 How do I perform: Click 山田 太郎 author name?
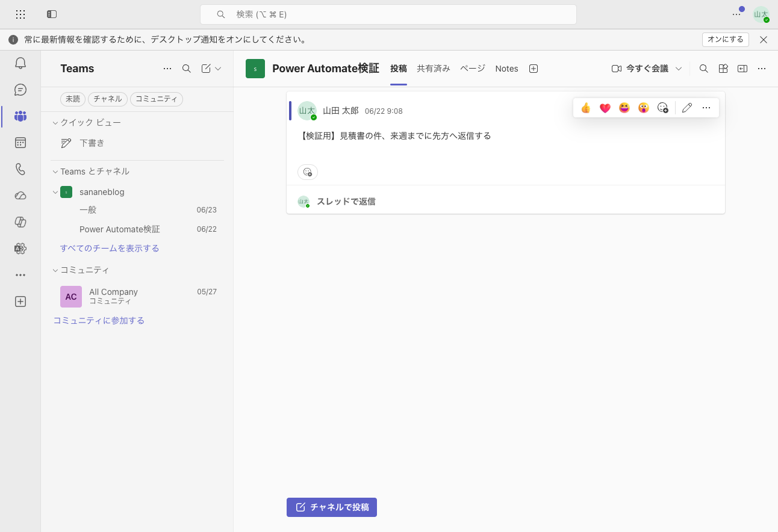tap(341, 111)
